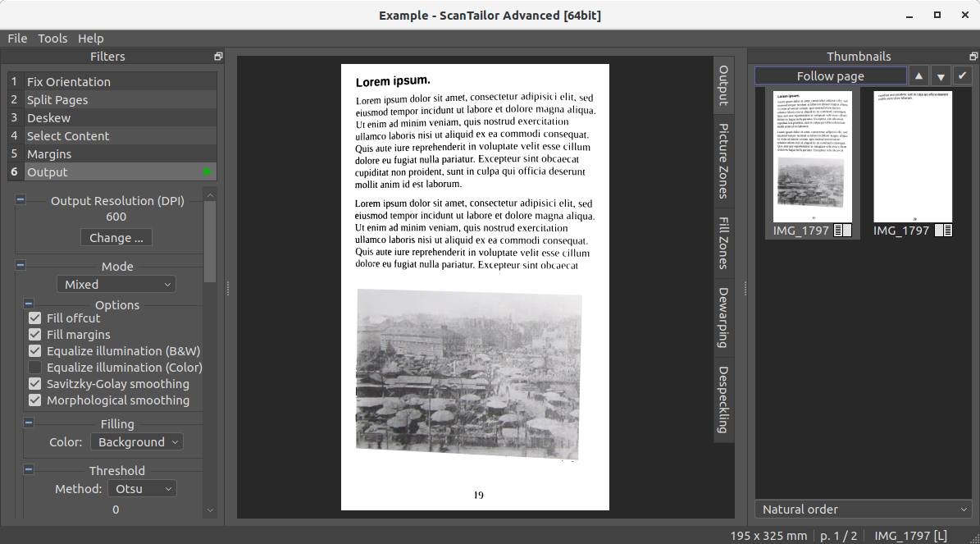The image size is (980, 544).
Task: Select the Fix Orientation filter
Action: pyautogui.click(x=112, y=82)
